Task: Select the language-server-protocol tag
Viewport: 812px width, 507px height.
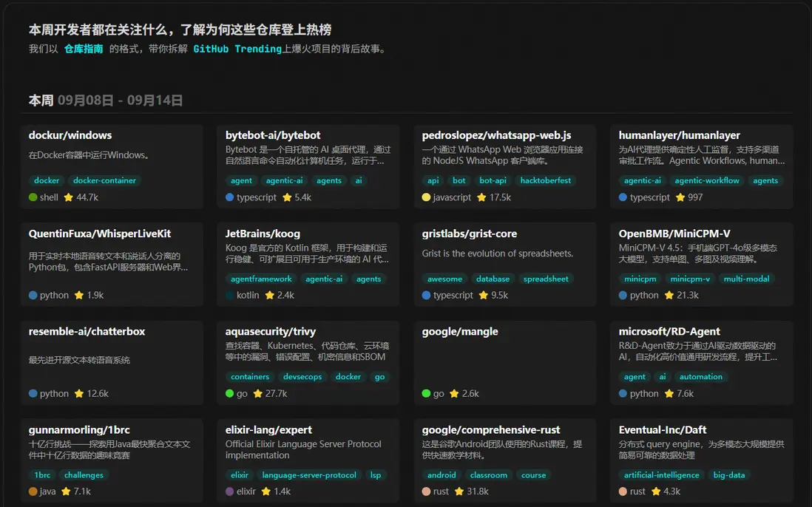Action: coord(309,474)
